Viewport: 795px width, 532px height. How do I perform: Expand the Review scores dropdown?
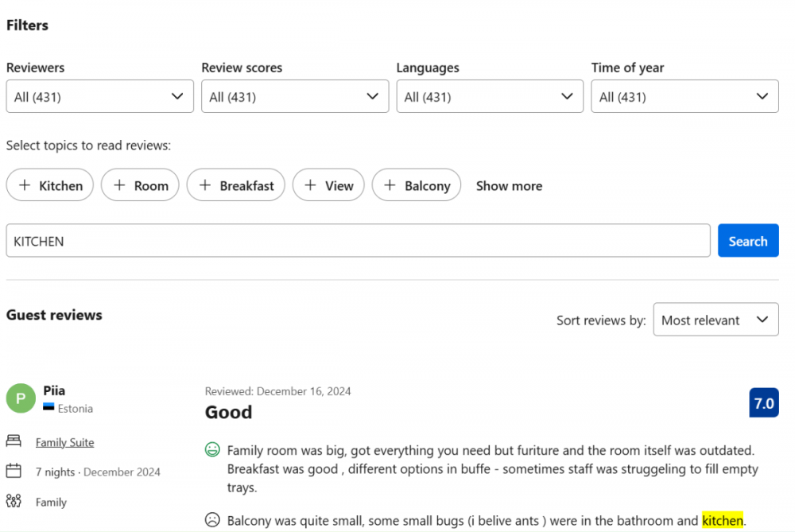pos(294,97)
